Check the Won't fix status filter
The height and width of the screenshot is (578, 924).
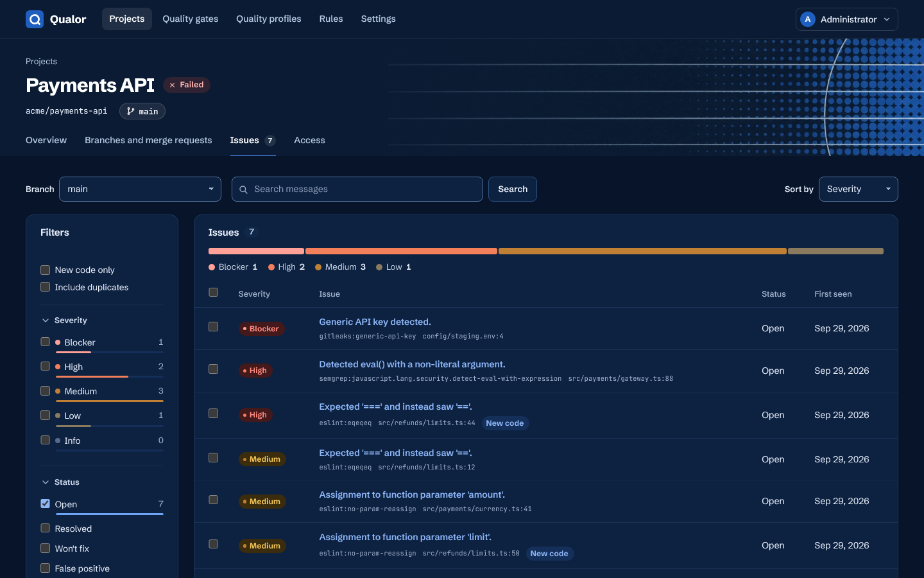point(45,548)
